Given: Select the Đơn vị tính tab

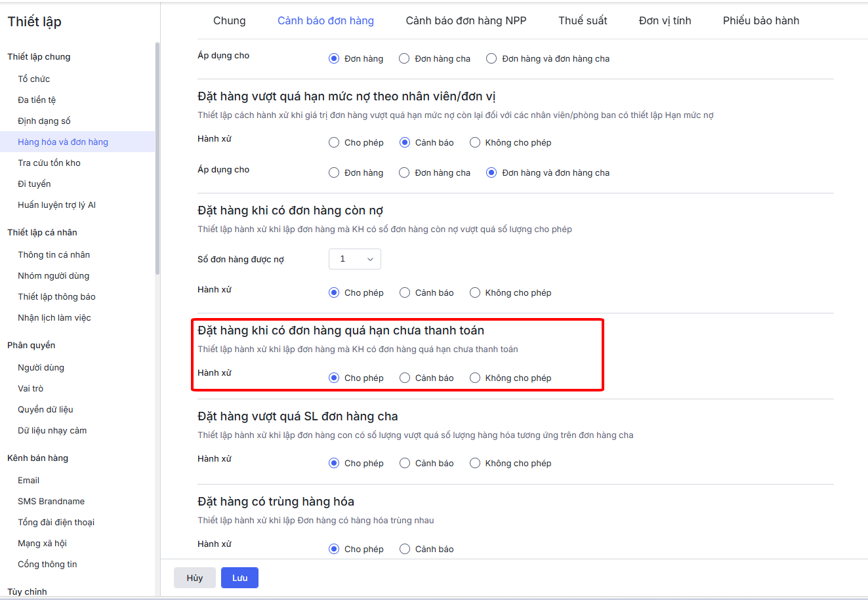Looking at the screenshot, I should click(665, 20).
